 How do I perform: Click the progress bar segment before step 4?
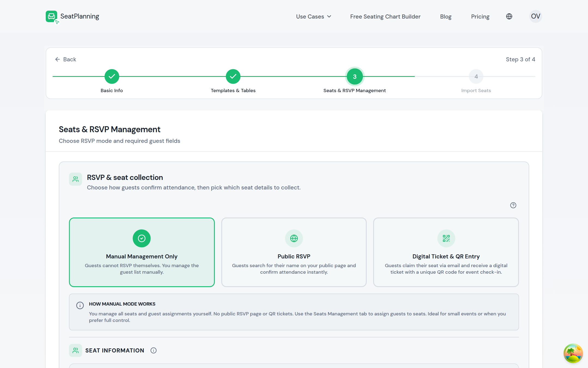point(442,77)
